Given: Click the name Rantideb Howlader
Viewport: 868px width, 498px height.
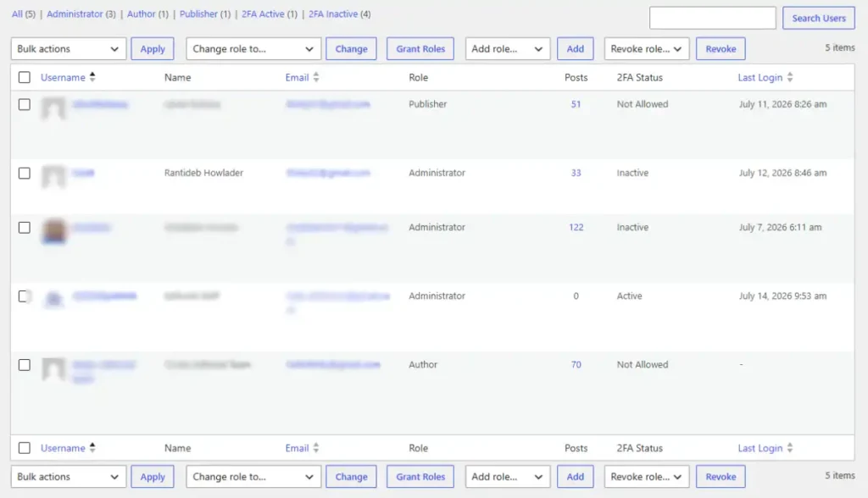Looking at the screenshot, I should pyautogui.click(x=203, y=173).
